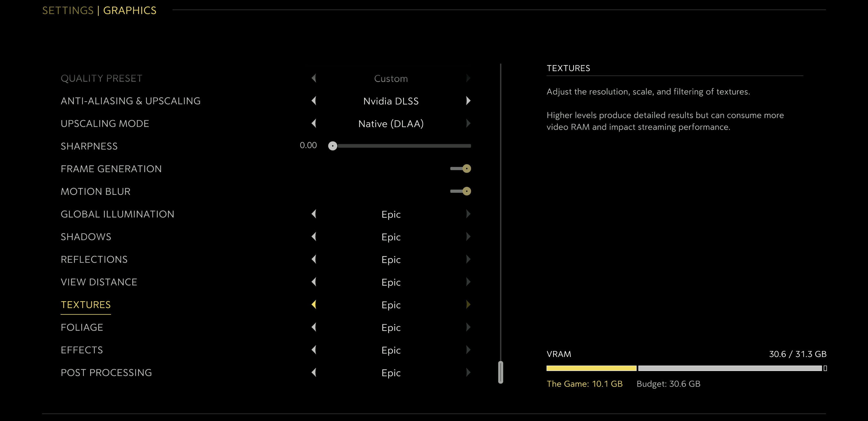Click the settings list scrollbar thumb
This screenshot has height=421, width=868.
point(500,372)
